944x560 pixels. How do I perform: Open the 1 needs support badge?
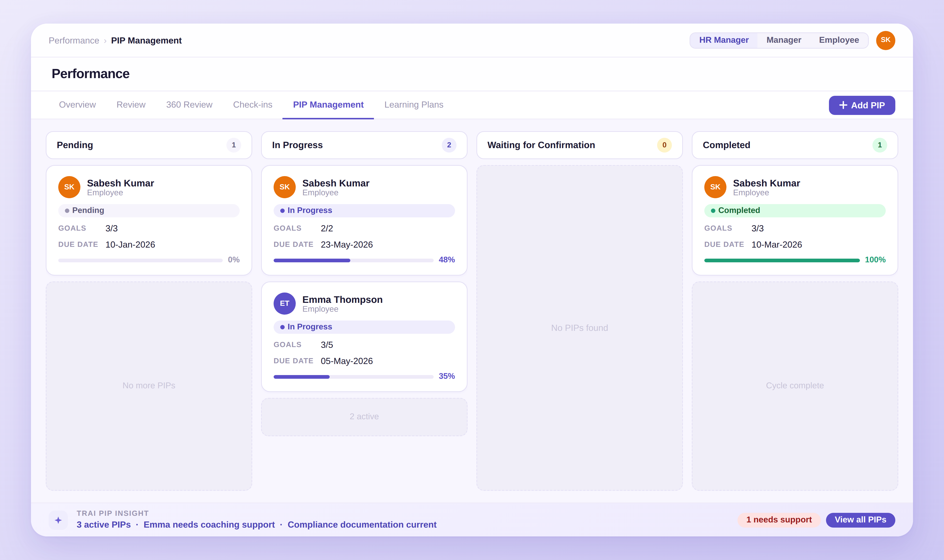click(x=779, y=520)
